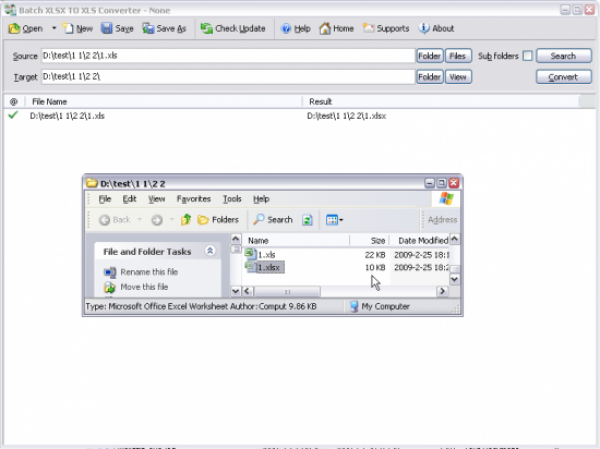Click the task pane scroll down arrow
The width and height of the screenshot is (600, 449).
pos(236,291)
